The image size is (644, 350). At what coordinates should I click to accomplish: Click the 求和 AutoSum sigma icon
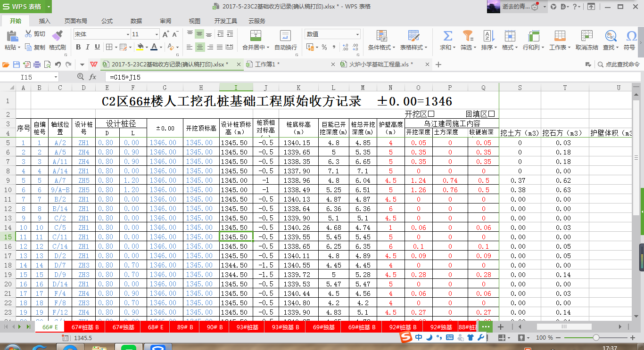pyautogui.click(x=447, y=36)
